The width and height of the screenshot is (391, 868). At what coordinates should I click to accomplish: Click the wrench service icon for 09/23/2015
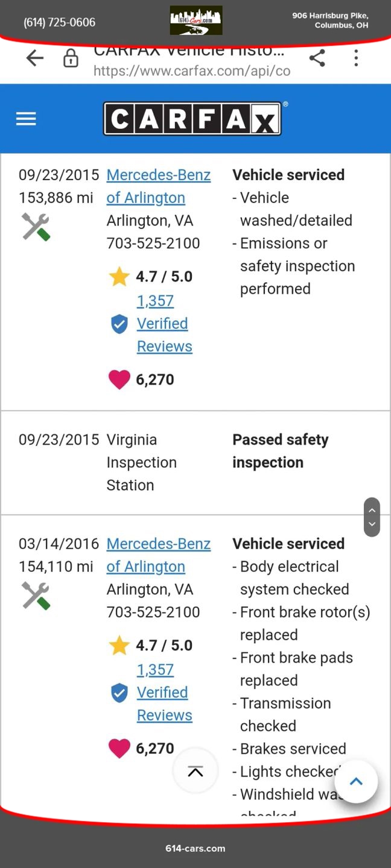point(36,227)
